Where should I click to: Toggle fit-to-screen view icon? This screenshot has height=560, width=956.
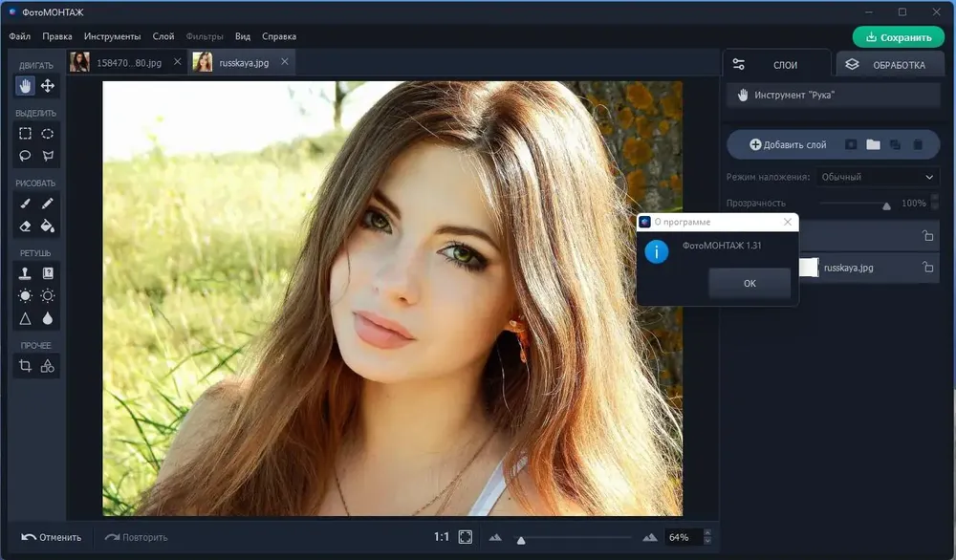point(466,537)
